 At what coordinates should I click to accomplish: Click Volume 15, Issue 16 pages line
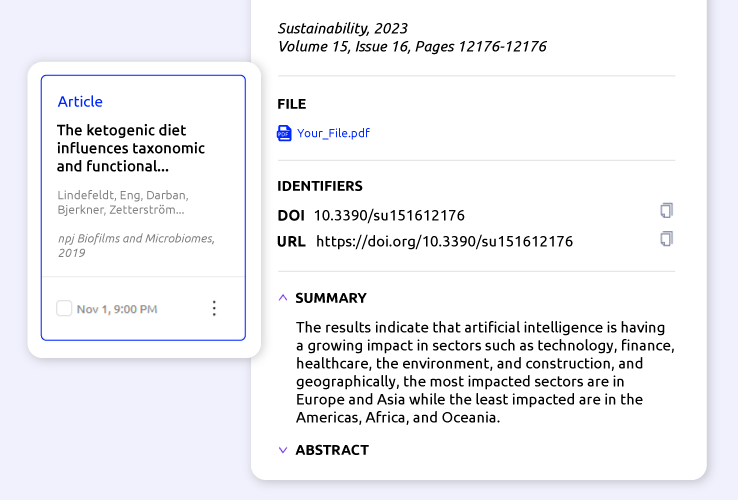point(412,47)
